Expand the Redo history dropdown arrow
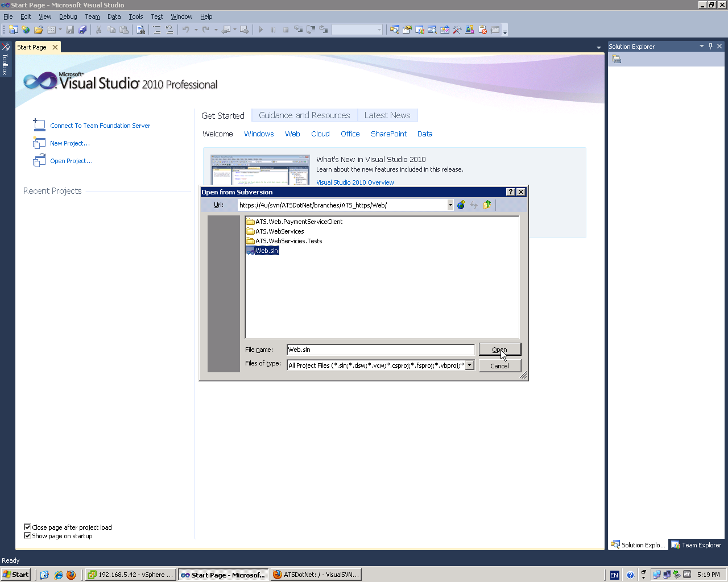The height and width of the screenshot is (582, 728). coord(216,30)
